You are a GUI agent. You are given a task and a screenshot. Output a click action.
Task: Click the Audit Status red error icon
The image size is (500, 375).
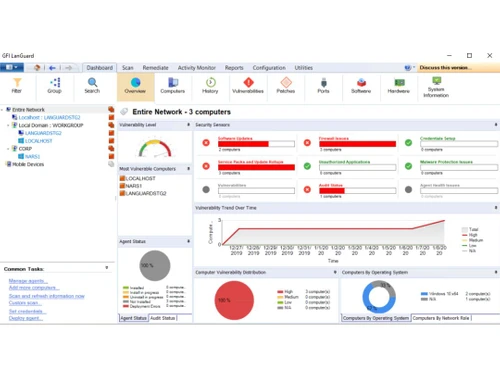click(307, 189)
